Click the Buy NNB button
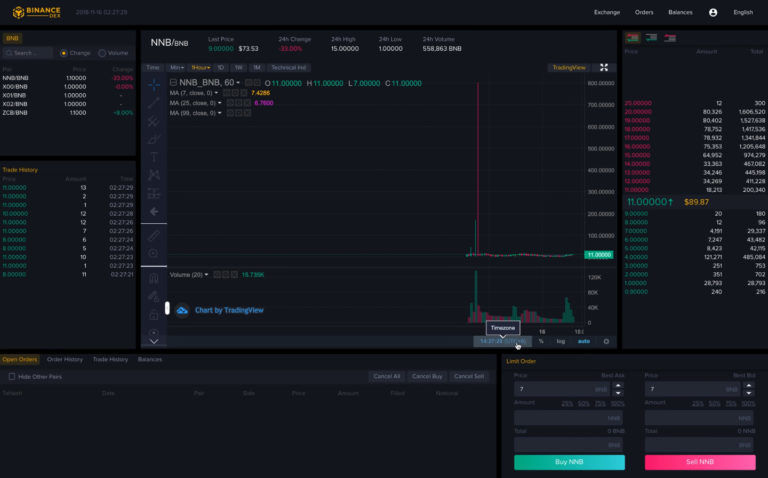The width and height of the screenshot is (768, 478). pyautogui.click(x=569, y=462)
